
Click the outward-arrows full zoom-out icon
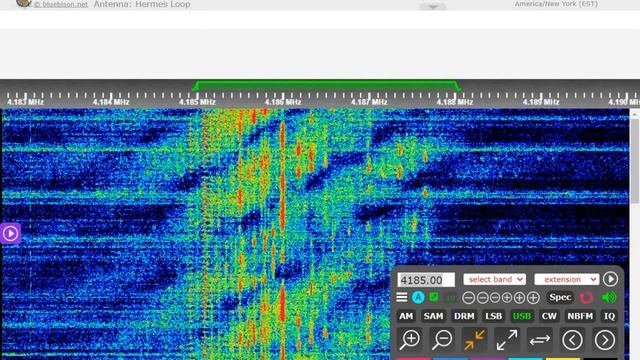click(507, 340)
